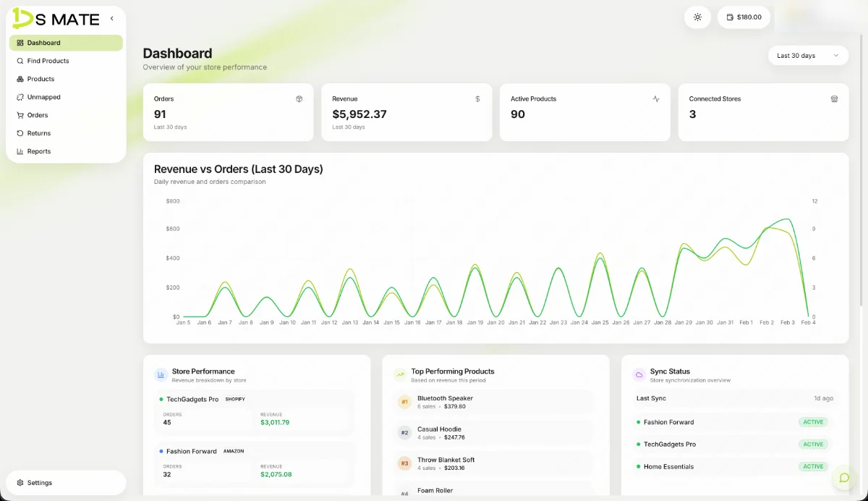This screenshot has width=868, height=501.
Task: Select the Casual Hoodie product row
Action: pos(495,433)
